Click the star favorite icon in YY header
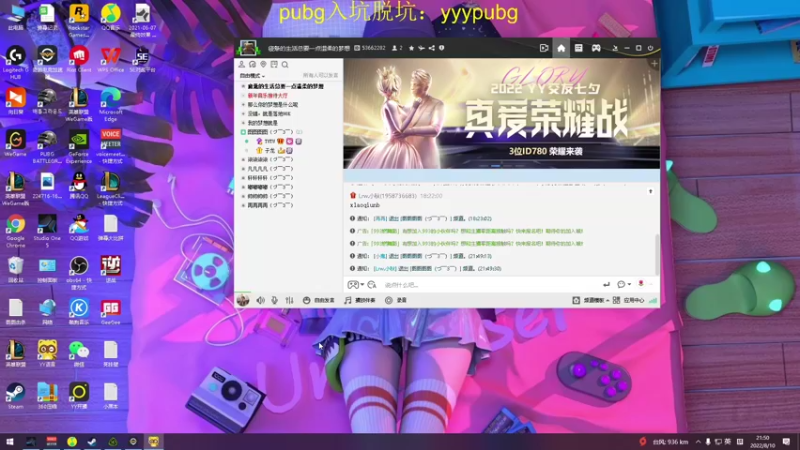The height and width of the screenshot is (450, 800). point(411,48)
